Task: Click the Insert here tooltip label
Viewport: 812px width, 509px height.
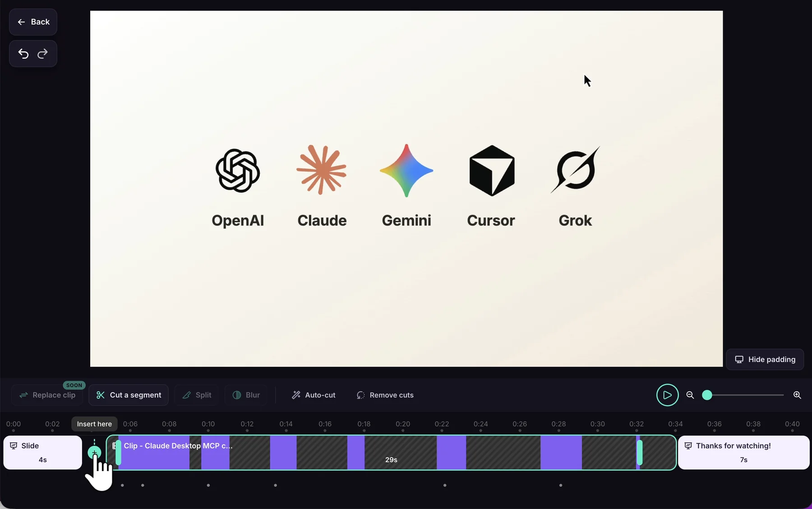Action: click(x=94, y=424)
